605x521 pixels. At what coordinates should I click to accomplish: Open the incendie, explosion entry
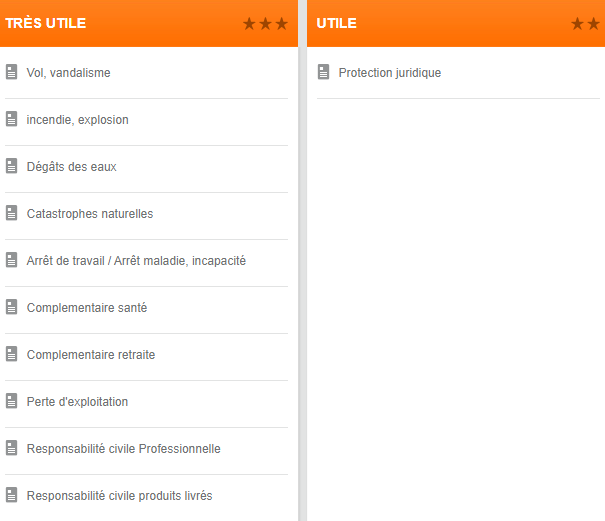tap(77, 120)
